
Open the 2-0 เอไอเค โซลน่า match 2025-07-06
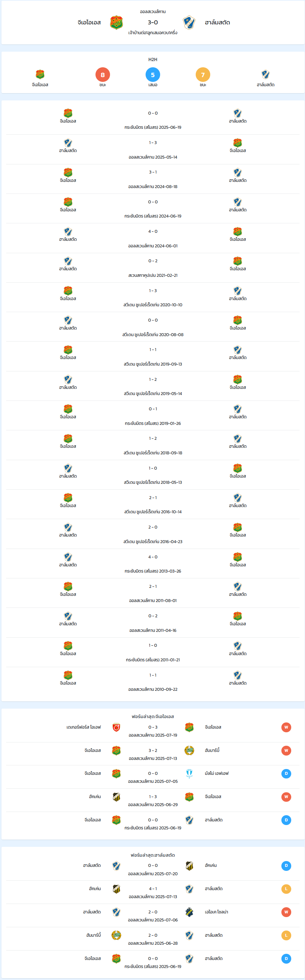[x=153, y=915]
